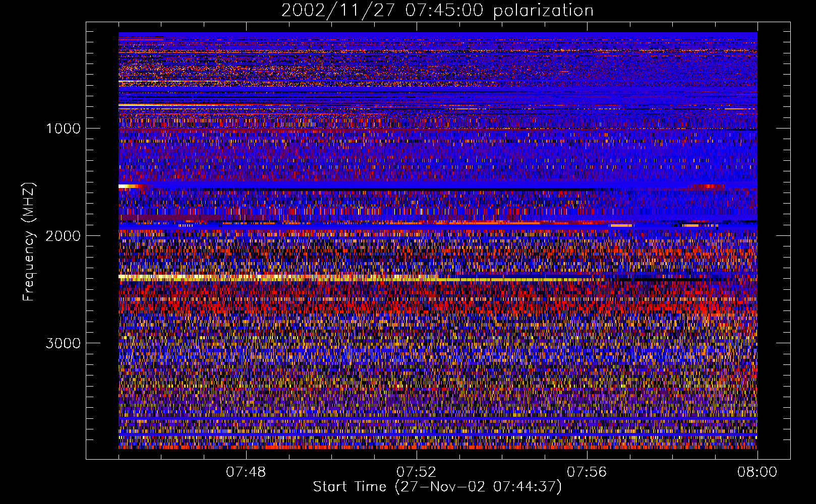Click the 08:00 time tick label
Viewport: 816px width, 504px height.
click(x=757, y=472)
